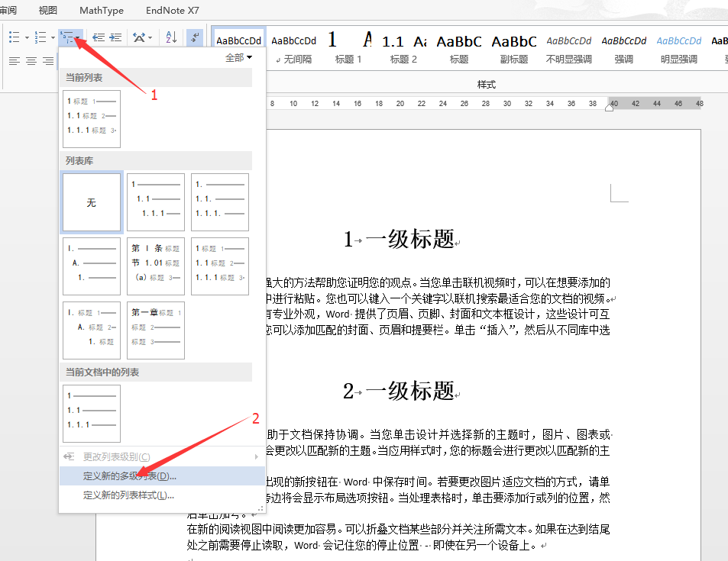Apply the 强调 style
Image resolution: width=728 pixels, height=561 pixels.
click(x=624, y=48)
